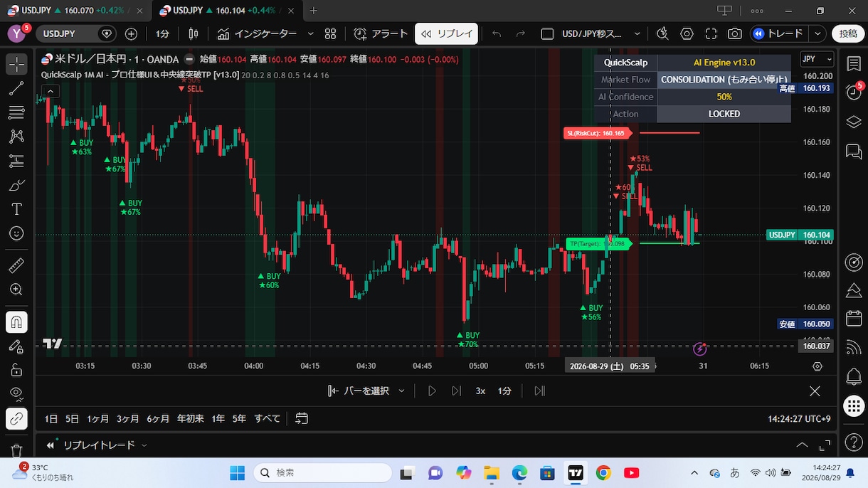Open the candlestick chart style dropdown
The height and width of the screenshot is (488, 868).
point(193,33)
